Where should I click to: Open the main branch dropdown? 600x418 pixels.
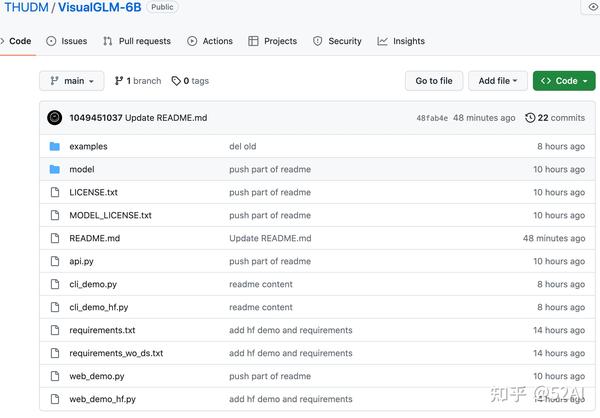click(x=71, y=81)
